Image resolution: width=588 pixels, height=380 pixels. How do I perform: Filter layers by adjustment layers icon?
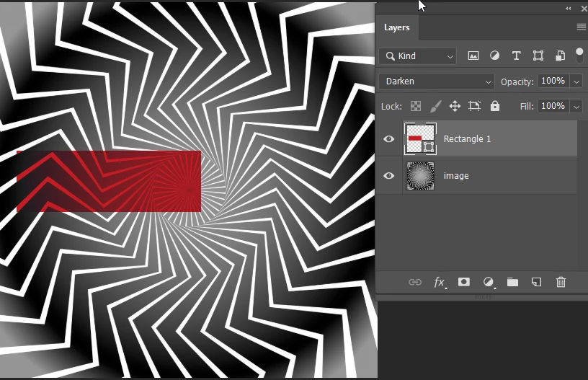pyautogui.click(x=494, y=56)
